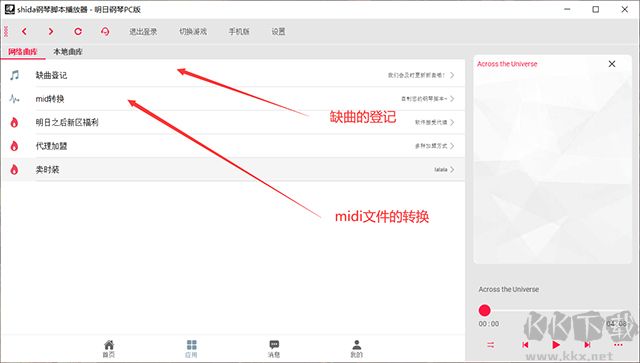Click the gray Across the Universe track name

(x=509, y=289)
